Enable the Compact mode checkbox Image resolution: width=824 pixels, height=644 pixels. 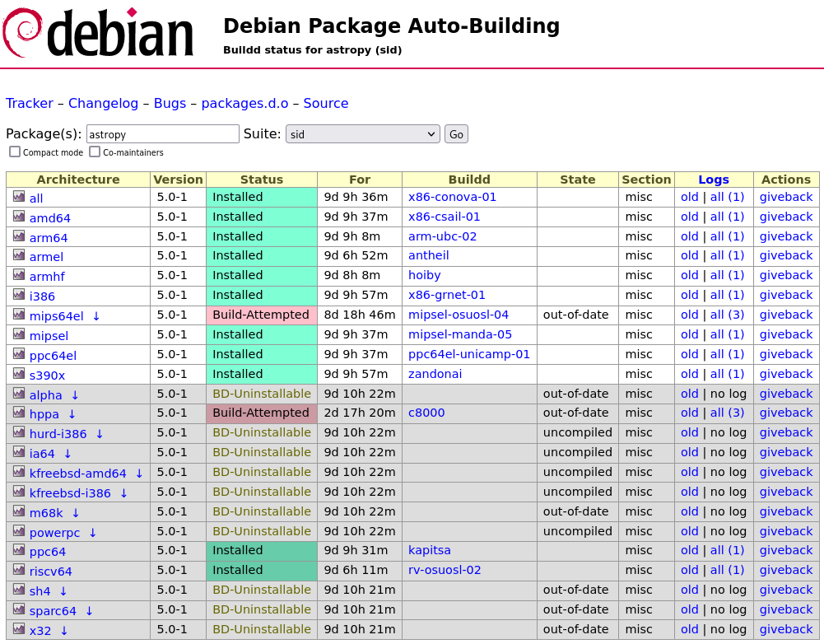tap(15, 152)
